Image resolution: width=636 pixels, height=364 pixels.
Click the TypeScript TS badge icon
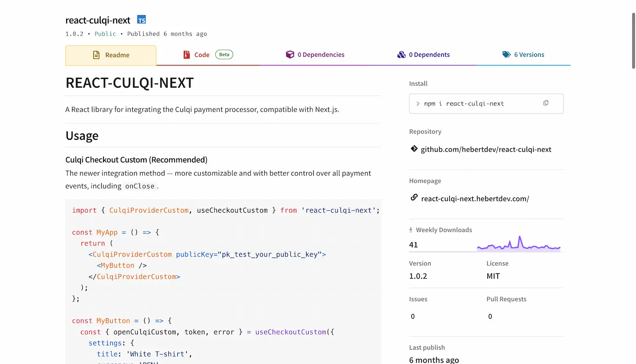142,20
